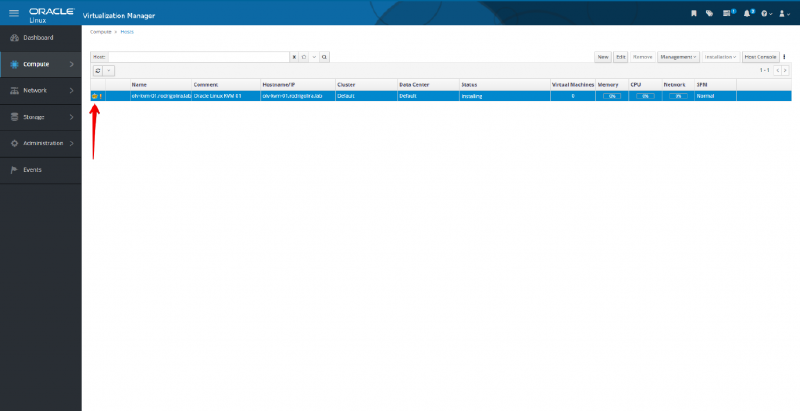Open the notifications bell

747,13
